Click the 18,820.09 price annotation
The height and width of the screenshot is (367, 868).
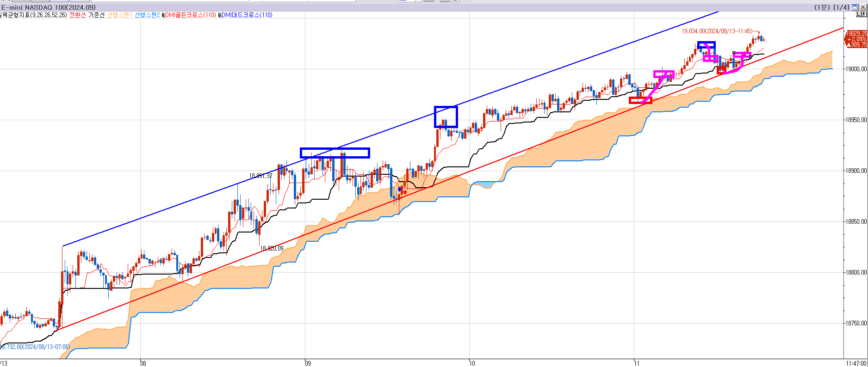point(272,248)
